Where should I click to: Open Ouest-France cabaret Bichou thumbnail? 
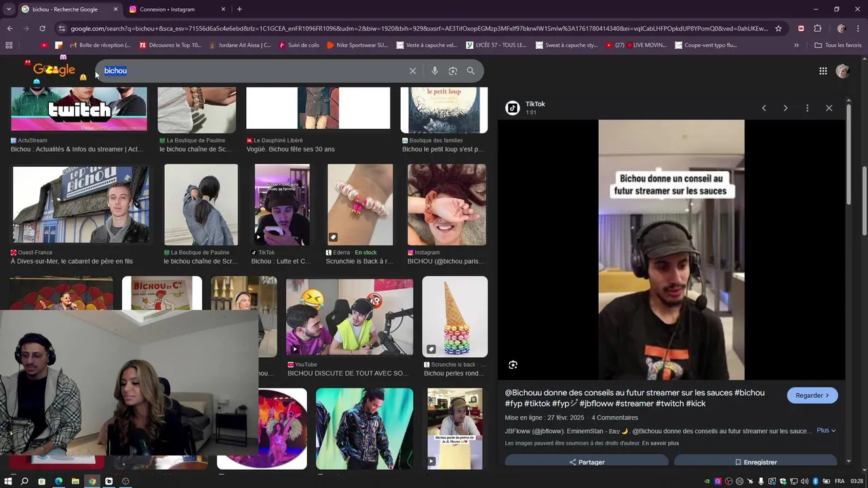[81, 204]
